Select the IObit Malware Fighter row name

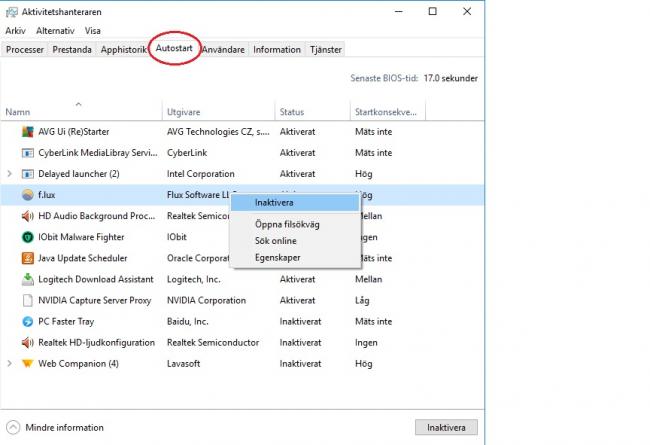click(81, 237)
